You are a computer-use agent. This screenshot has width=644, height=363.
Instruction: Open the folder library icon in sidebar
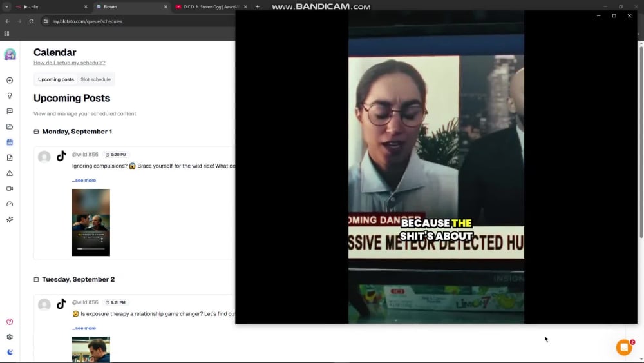tap(10, 126)
